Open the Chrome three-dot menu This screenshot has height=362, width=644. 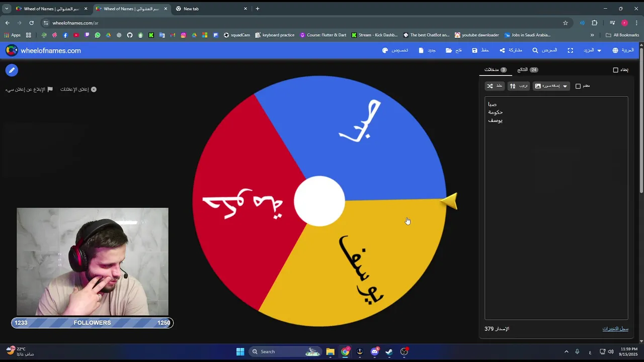637,23
